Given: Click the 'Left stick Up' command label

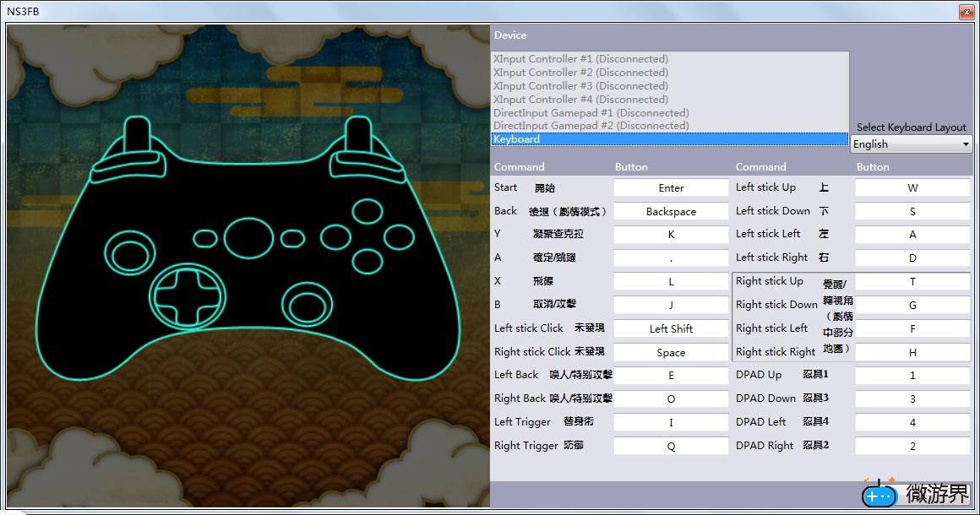Looking at the screenshot, I should [x=765, y=187].
